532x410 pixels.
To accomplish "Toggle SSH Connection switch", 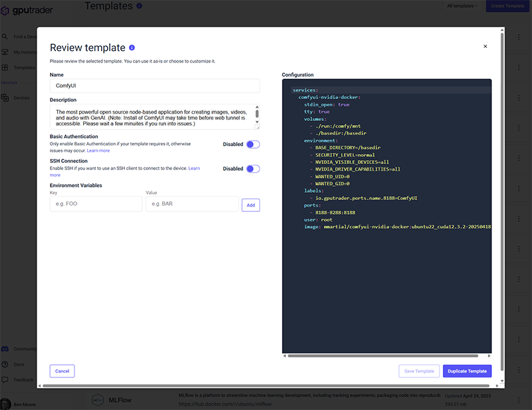I will pos(253,169).
